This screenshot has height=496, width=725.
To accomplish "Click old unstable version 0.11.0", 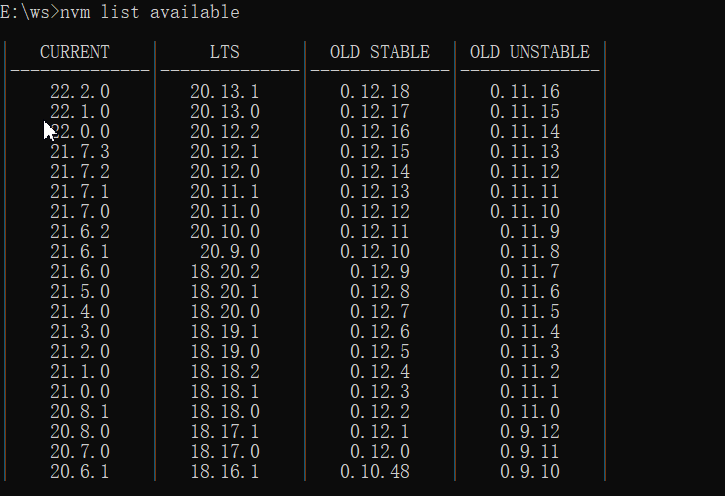I will click(530, 411).
